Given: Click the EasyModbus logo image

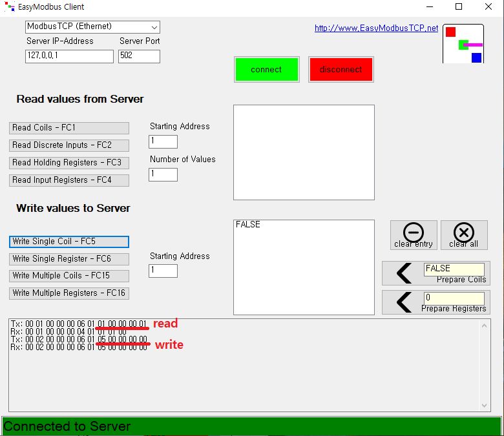Looking at the screenshot, I should [463, 44].
